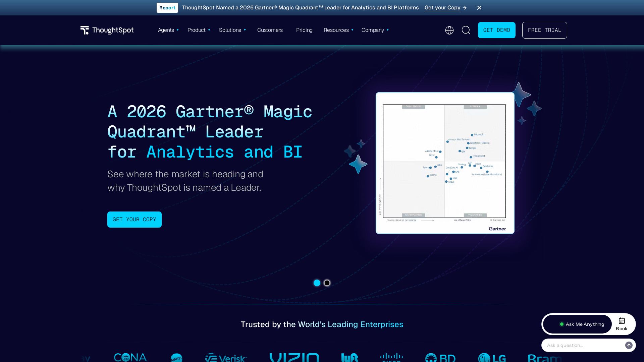Click the Cisco logo
The width and height of the screenshot is (644, 362).
click(391, 357)
